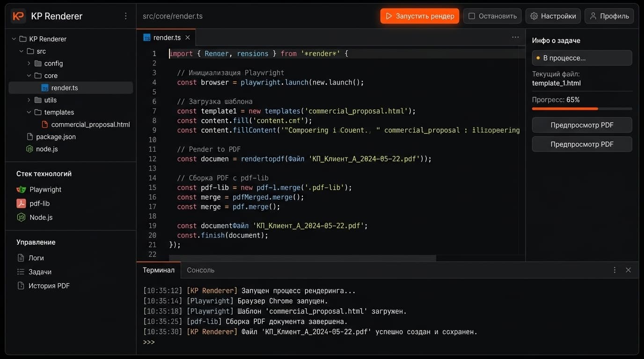Click the Остановить stop control
The width and height of the screenshot is (644, 359).
tap(492, 15)
